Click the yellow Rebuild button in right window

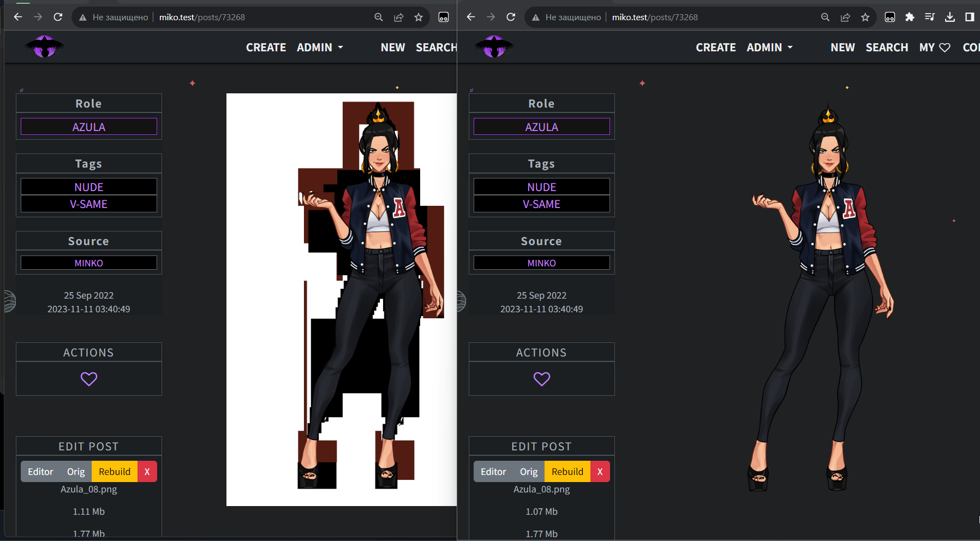tap(567, 472)
